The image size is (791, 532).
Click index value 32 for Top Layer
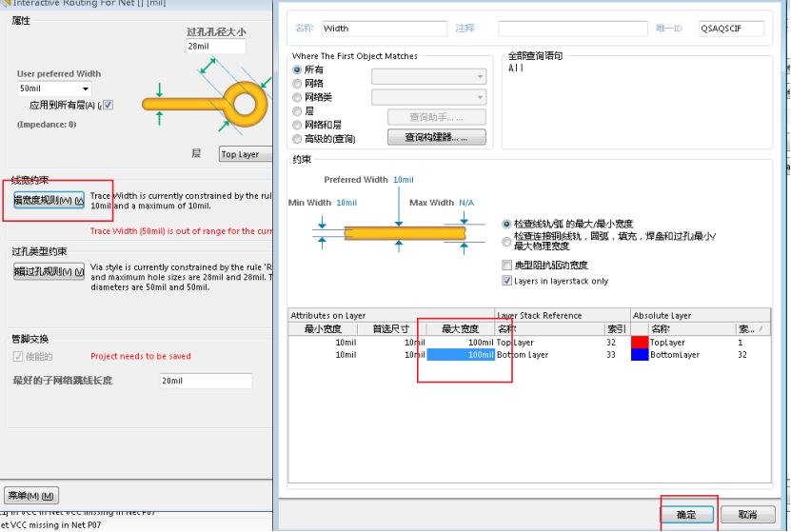click(611, 343)
